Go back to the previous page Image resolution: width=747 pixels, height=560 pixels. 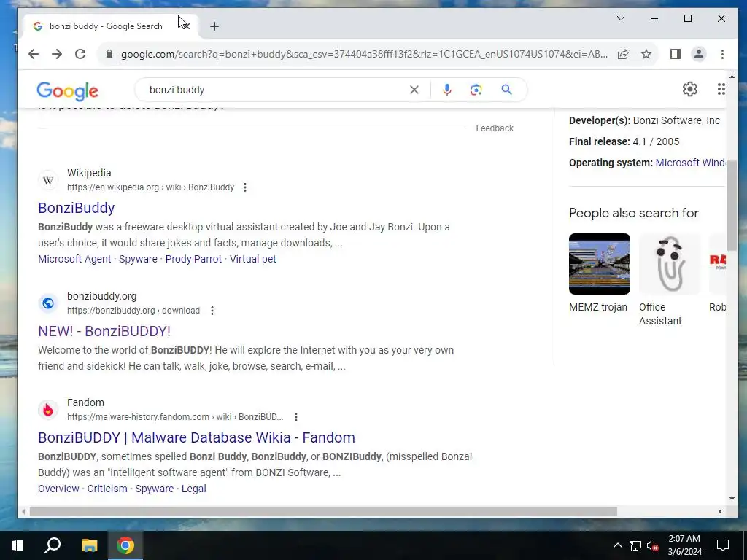click(x=34, y=54)
